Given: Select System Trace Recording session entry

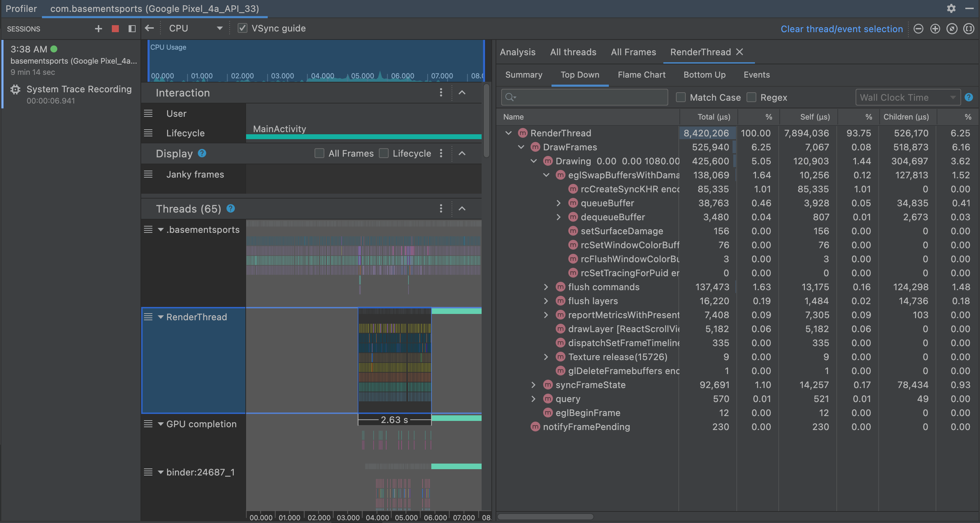Looking at the screenshot, I should 79,89.
